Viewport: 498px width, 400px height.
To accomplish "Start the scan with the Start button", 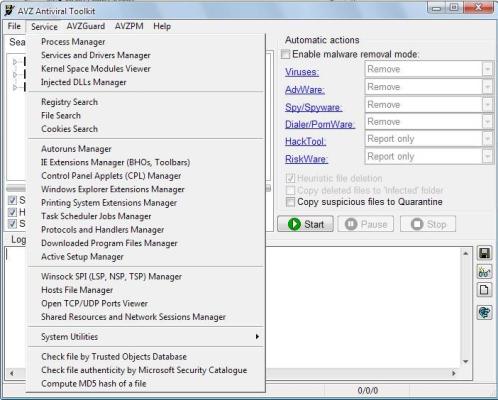I will [305, 224].
